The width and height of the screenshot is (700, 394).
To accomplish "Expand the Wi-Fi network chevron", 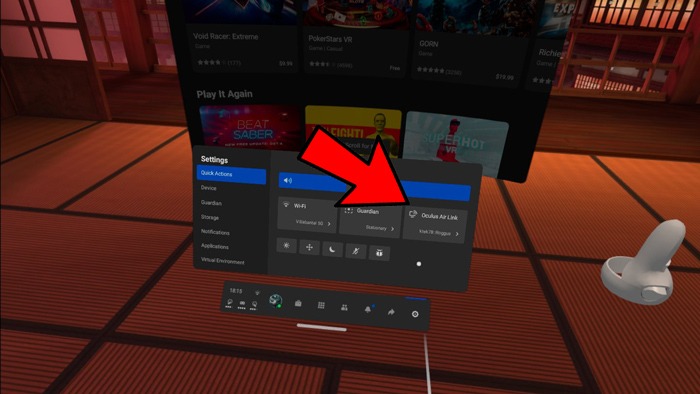I will (329, 224).
